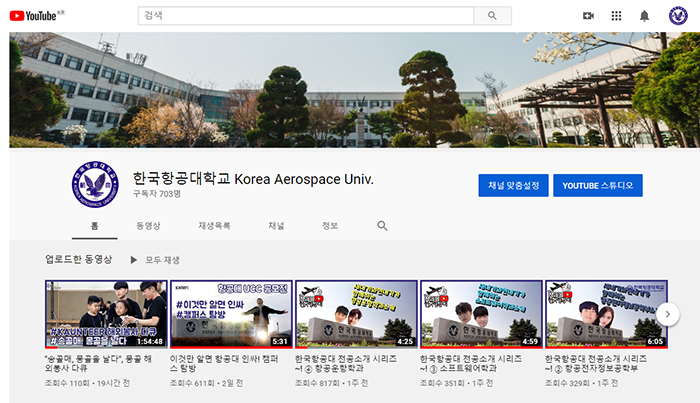Open series title ② 항공전자정보공학부
This screenshot has height=403, width=700.
pyautogui.click(x=596, y=363)
